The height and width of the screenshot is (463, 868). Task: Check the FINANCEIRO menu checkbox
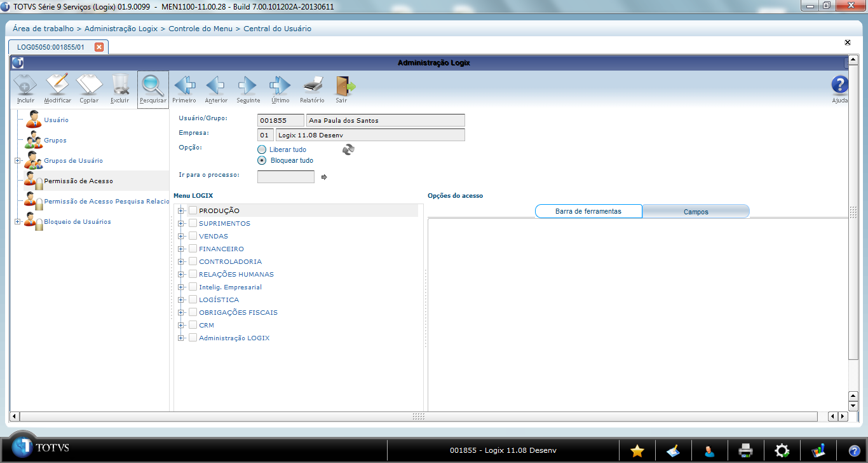[x=193, y=249]
